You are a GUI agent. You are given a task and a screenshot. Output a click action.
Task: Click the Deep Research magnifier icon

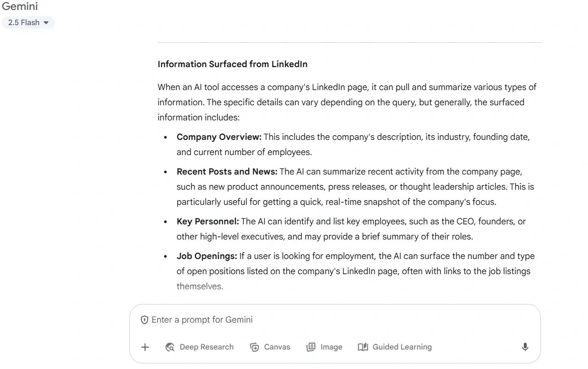coord(170,347)
